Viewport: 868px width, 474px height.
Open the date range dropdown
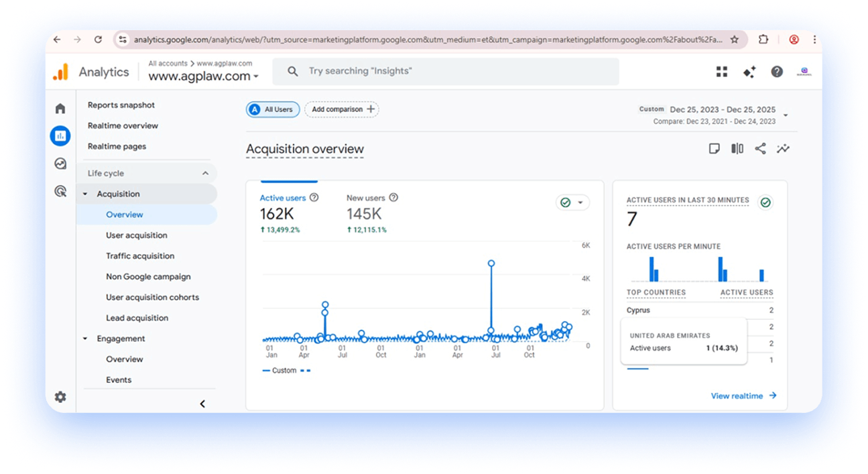786,115
